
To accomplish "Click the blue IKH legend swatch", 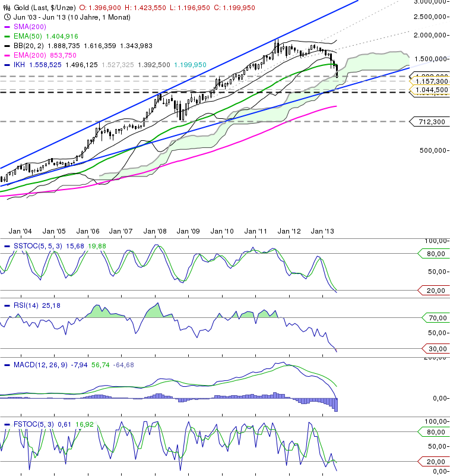I will [x=7, y=65].
